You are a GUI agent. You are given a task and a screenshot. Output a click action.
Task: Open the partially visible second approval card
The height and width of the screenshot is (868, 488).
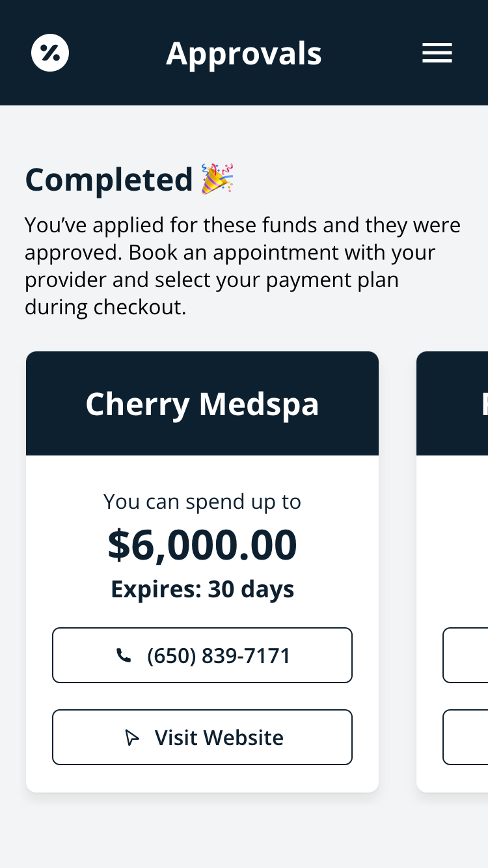click(452, 572)
